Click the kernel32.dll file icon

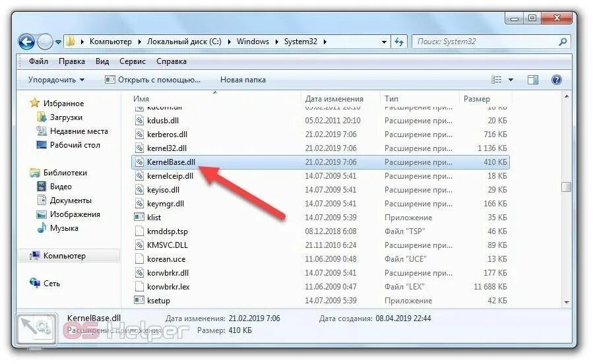[140, 148]
